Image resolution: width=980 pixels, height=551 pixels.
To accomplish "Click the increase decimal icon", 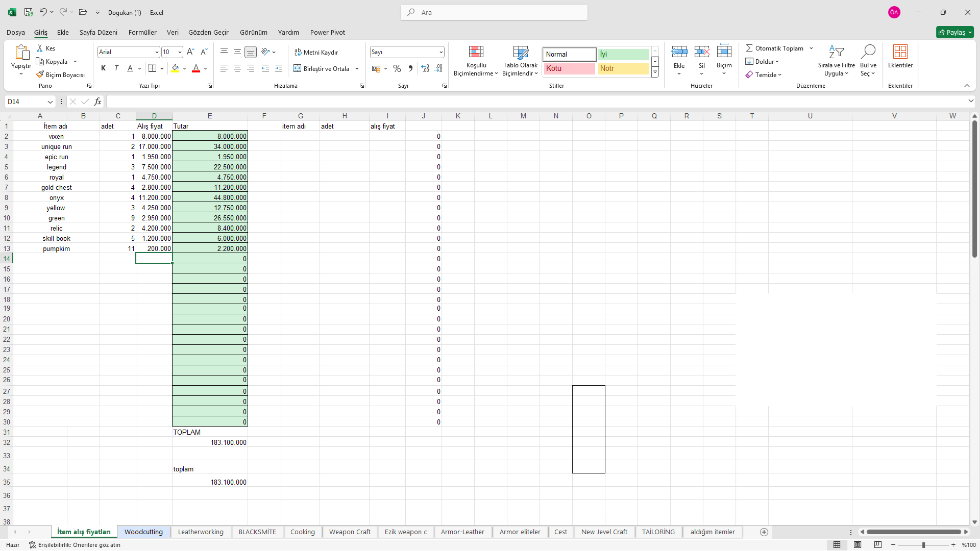I will click(x=425, y=68).
